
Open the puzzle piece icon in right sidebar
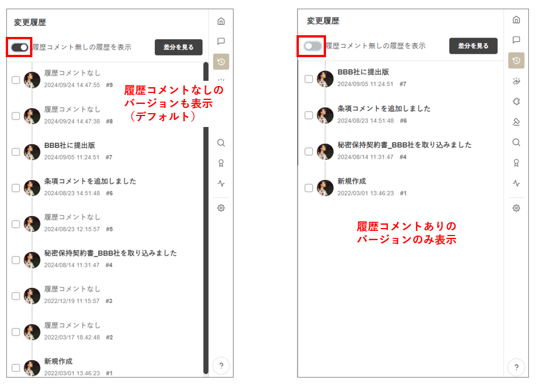pyautogui.click(x=516, y=102)
